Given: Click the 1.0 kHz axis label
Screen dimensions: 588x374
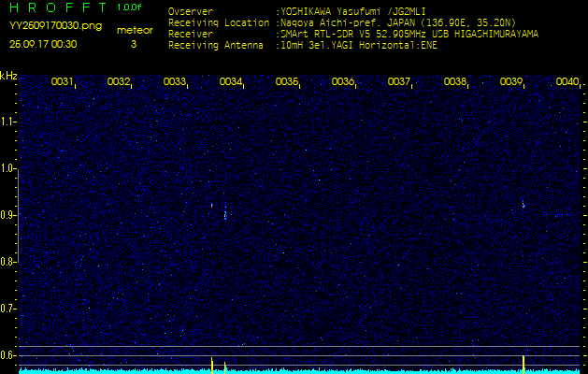Looking at the screenshot, I should click(8, 168).
